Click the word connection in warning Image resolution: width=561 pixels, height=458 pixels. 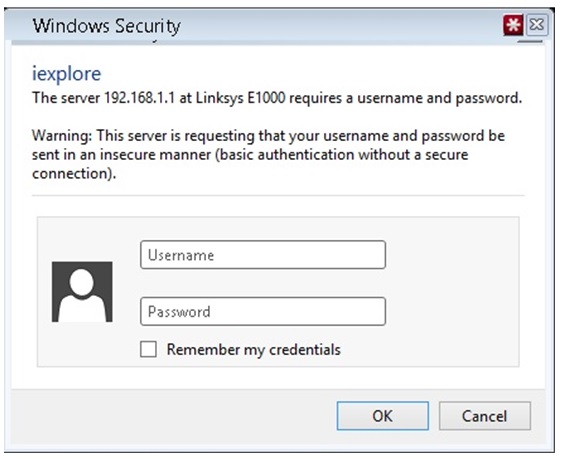click(x=72, y=174)
